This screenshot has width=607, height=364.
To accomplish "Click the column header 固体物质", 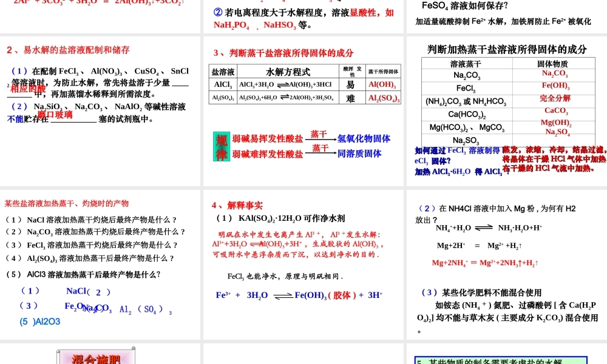I will click(552, 64).
